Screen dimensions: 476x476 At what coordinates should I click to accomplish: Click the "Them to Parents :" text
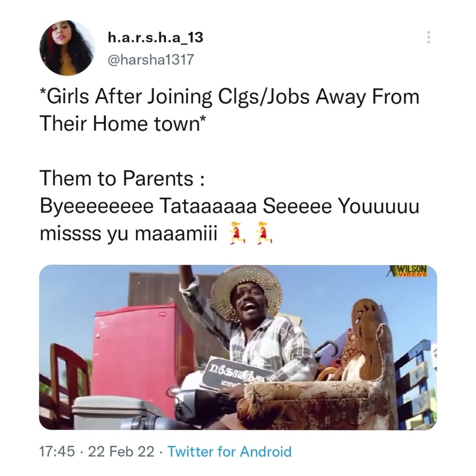[122, 178]
